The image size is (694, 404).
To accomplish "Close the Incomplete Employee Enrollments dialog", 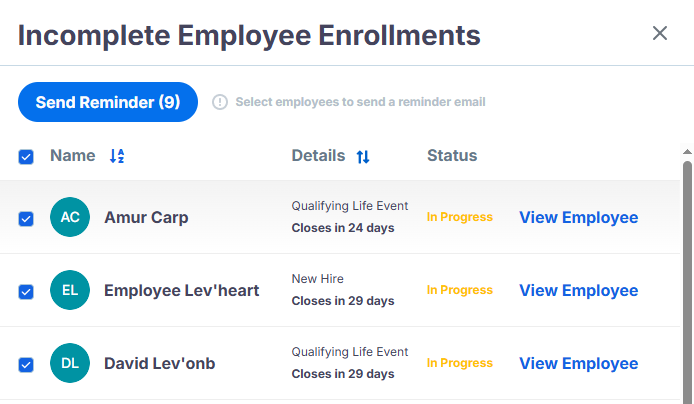I will click(x=659, y=33).
